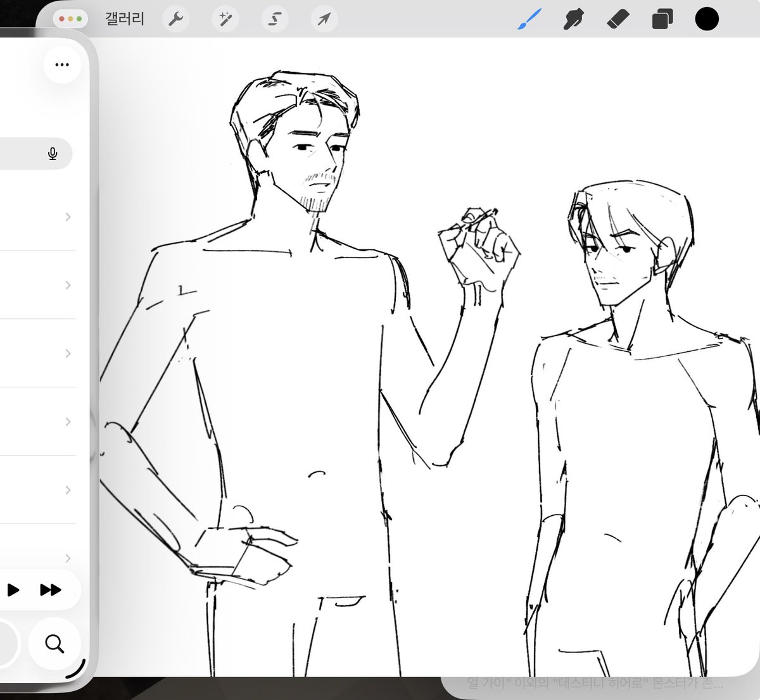The width and height of the screenshot is (760, 700).
Task: Open the second chevron list row
Action: pyautogui.click(x=38, y=285)
